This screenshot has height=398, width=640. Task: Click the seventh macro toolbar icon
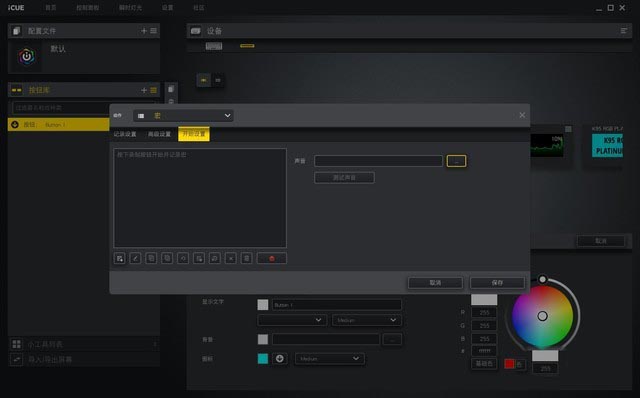(215, 258)
